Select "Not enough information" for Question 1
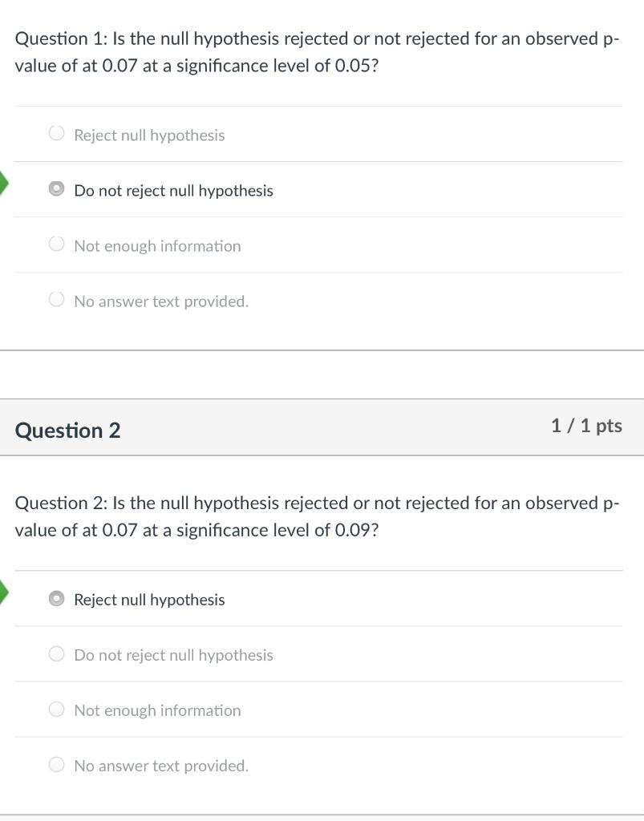Viewport: 644px width, 821px height. click(157, 245)
